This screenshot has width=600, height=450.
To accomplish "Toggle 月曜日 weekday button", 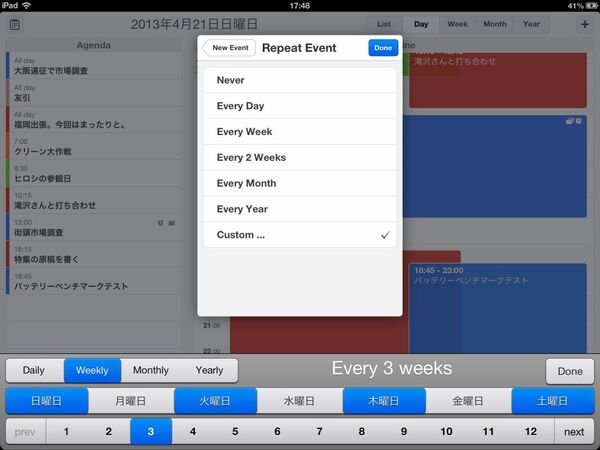I will click(131, 401).
